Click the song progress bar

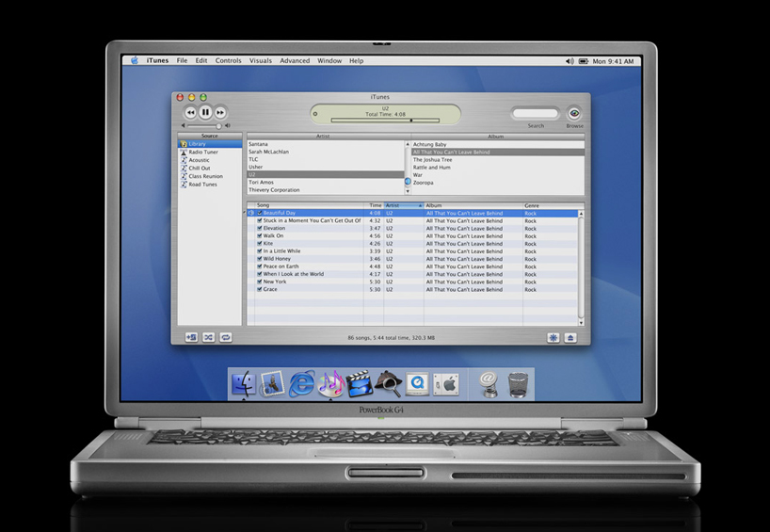[385, 121]
